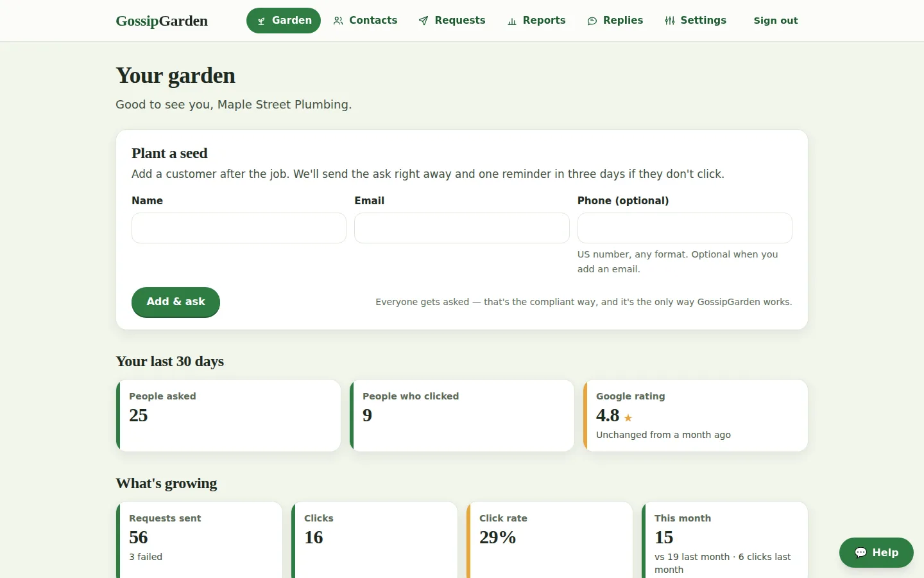This screenshot has height=578, width=924.
Task: Select the People who clicked card
Action: pos(462,416)
